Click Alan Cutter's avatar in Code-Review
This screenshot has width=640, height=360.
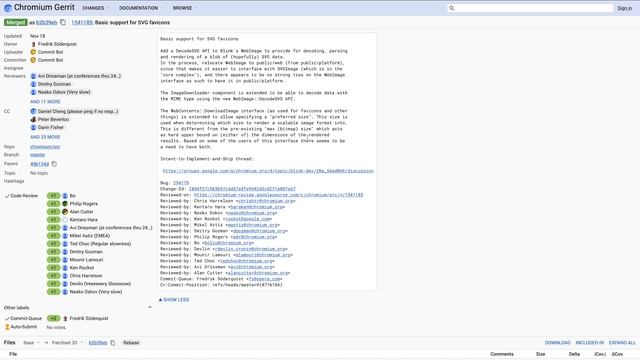pos(65,212)
